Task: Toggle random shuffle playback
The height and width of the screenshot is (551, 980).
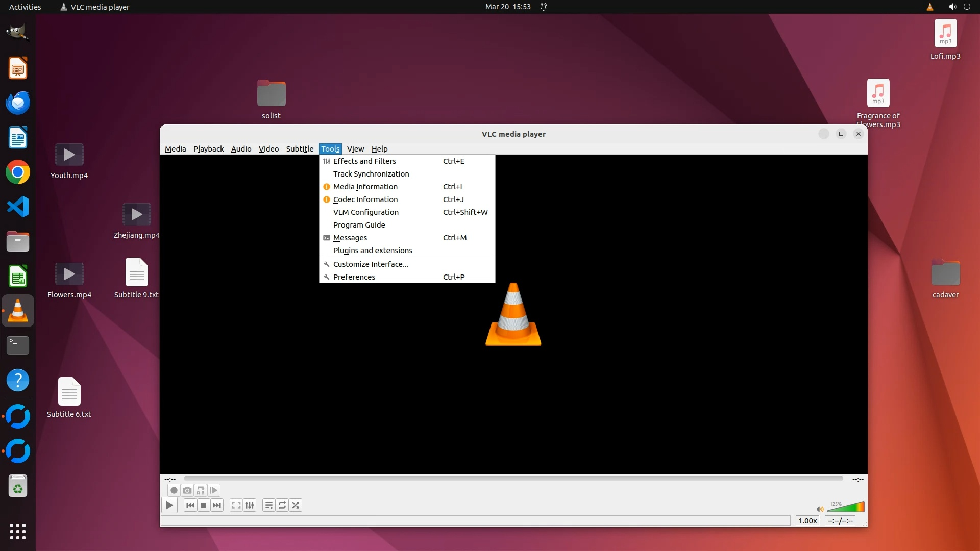Action: click(296, 505)
